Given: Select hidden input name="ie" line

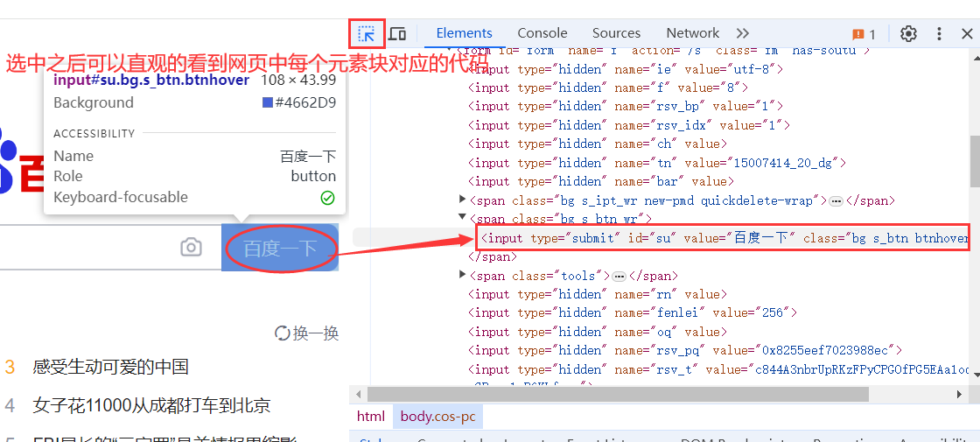Looking at the screenshot, I should [x=626, y=69].
